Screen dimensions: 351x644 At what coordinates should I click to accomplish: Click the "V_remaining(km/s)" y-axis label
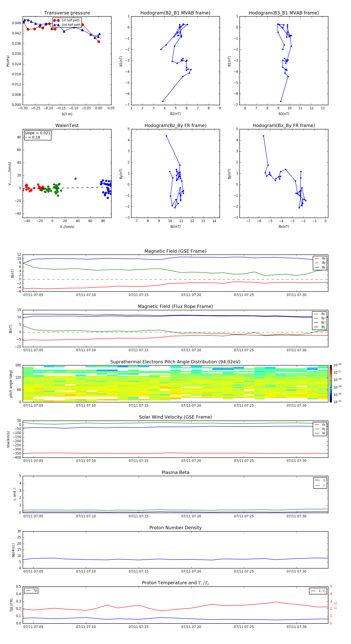pos(10,173)
